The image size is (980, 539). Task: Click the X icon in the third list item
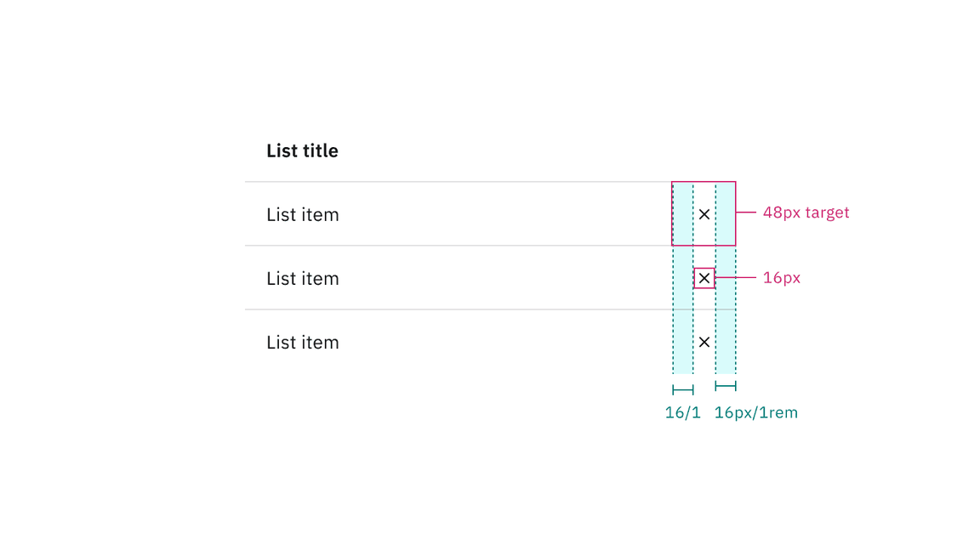click(704, 342)
